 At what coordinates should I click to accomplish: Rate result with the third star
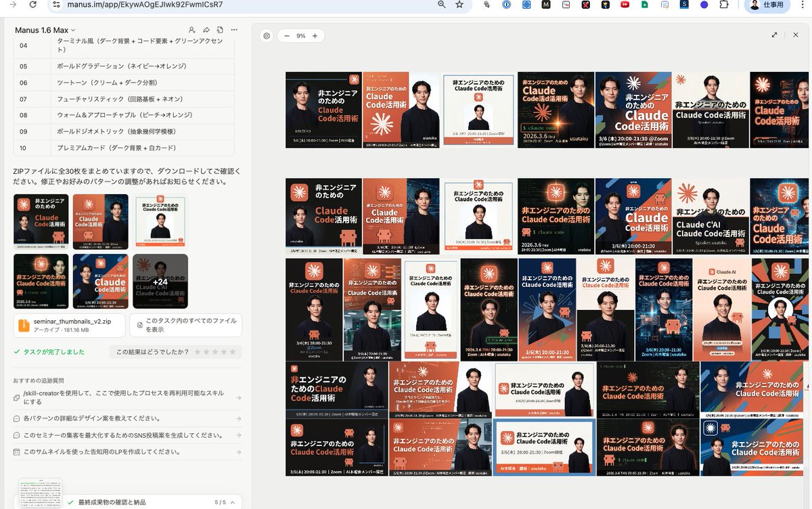(215, 352)
